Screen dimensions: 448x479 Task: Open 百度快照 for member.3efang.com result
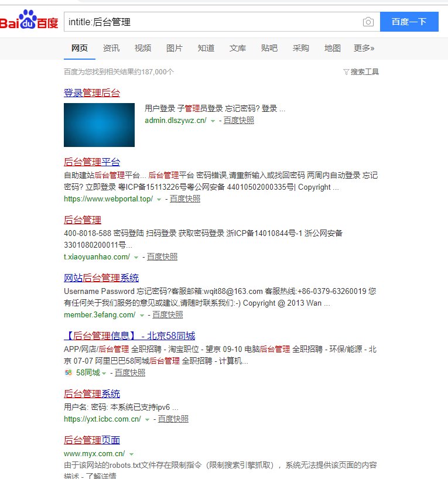point(167,315)
